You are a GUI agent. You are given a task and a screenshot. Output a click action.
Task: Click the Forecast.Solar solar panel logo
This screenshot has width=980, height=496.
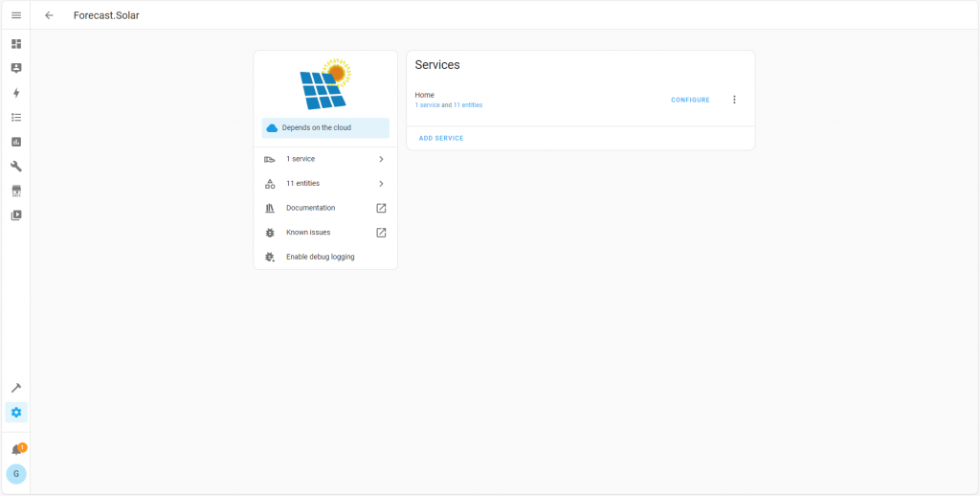pos(325,84)
